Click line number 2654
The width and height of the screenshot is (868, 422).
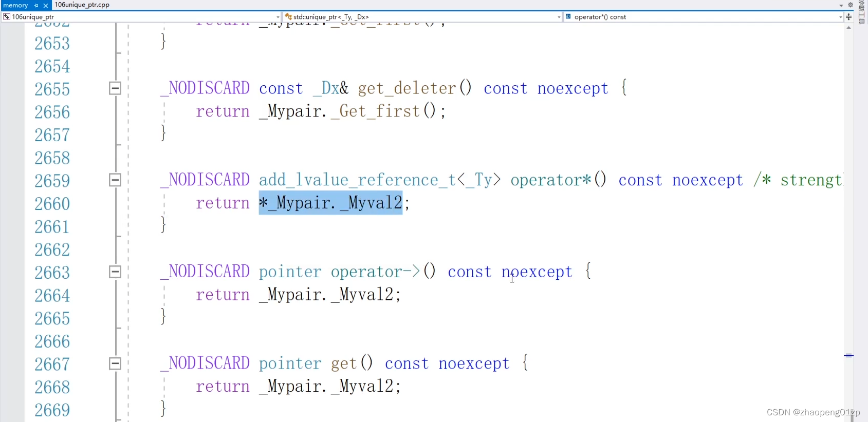[52, 67]
